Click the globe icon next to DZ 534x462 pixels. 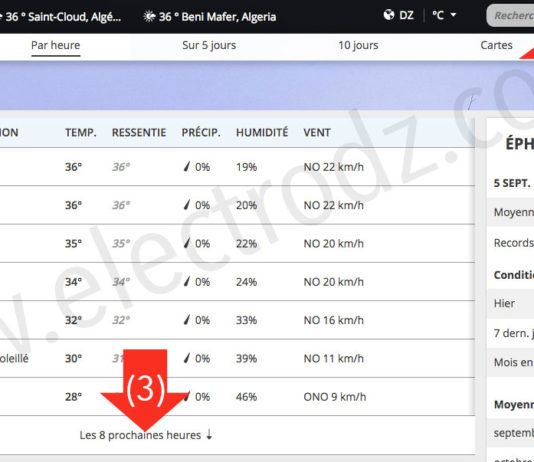point(389,15)
